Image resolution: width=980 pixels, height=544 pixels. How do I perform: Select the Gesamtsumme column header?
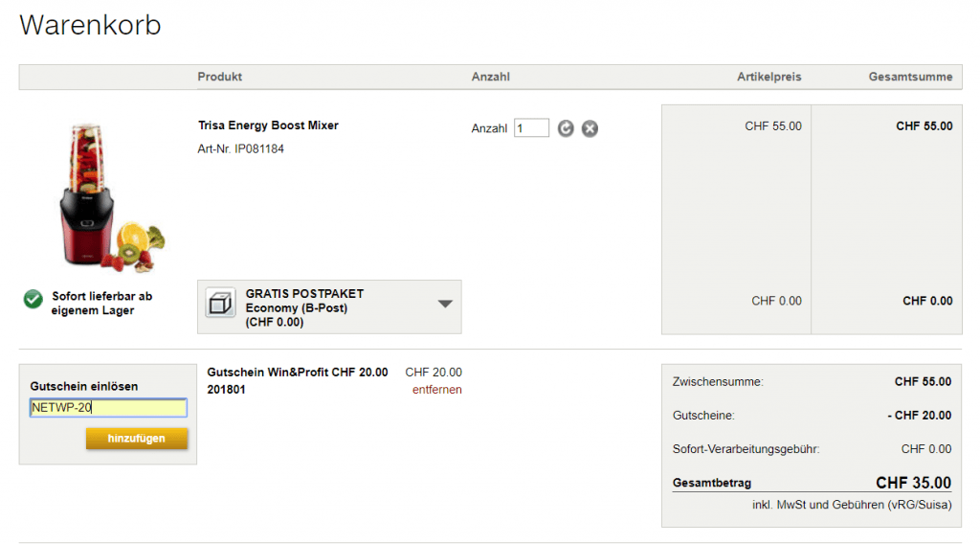[x=910, y=77]
